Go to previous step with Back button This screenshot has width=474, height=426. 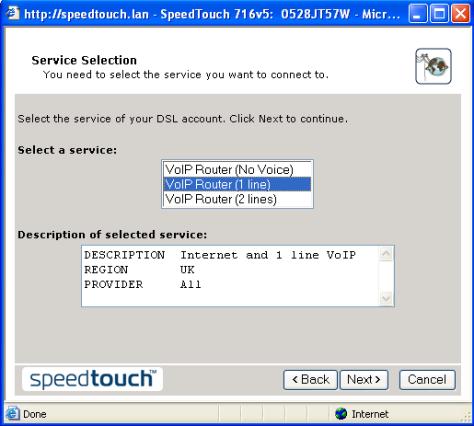pos(310,380)
